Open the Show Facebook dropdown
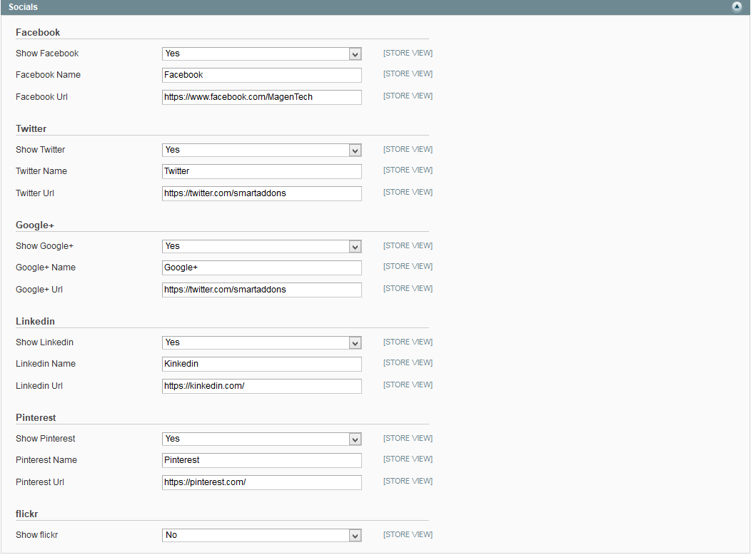 click(261, 54)
